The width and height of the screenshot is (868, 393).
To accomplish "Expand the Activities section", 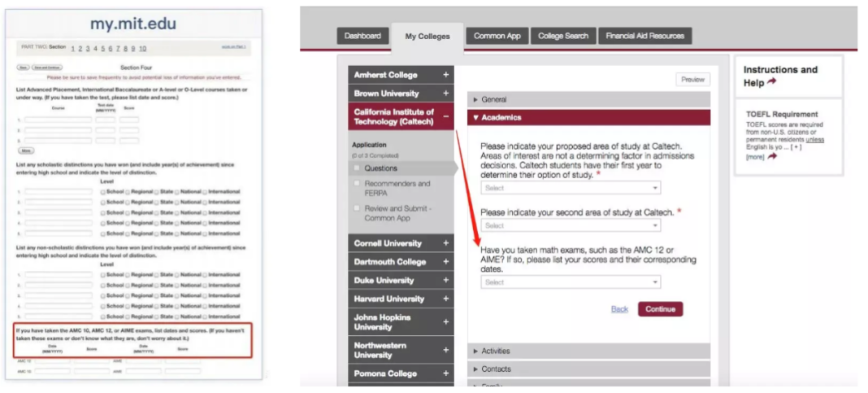I will tap(496, 352).
